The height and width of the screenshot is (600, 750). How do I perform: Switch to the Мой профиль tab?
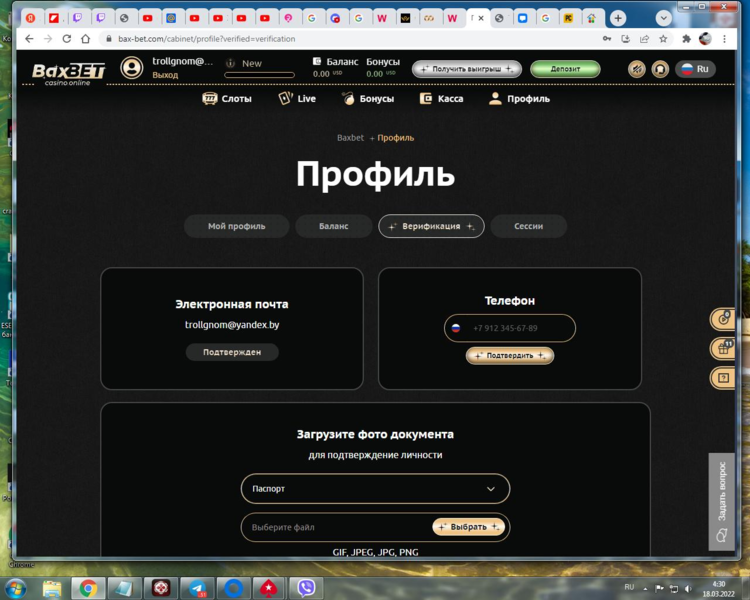click(x=236, y=226)
